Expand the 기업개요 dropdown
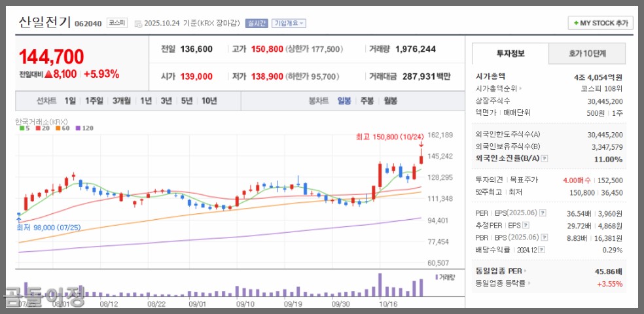644x314 pixels. pos(289,24)
